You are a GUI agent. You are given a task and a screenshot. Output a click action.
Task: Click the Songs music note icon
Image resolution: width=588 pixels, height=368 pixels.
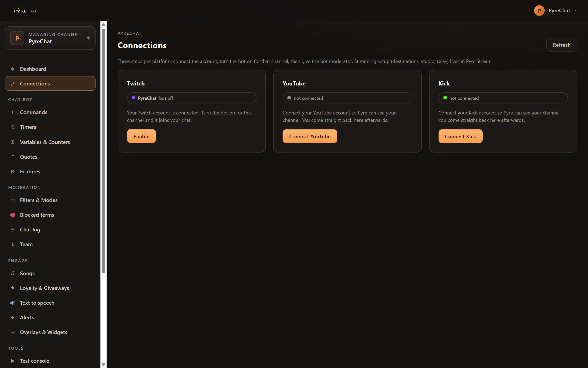coord(13,273)
